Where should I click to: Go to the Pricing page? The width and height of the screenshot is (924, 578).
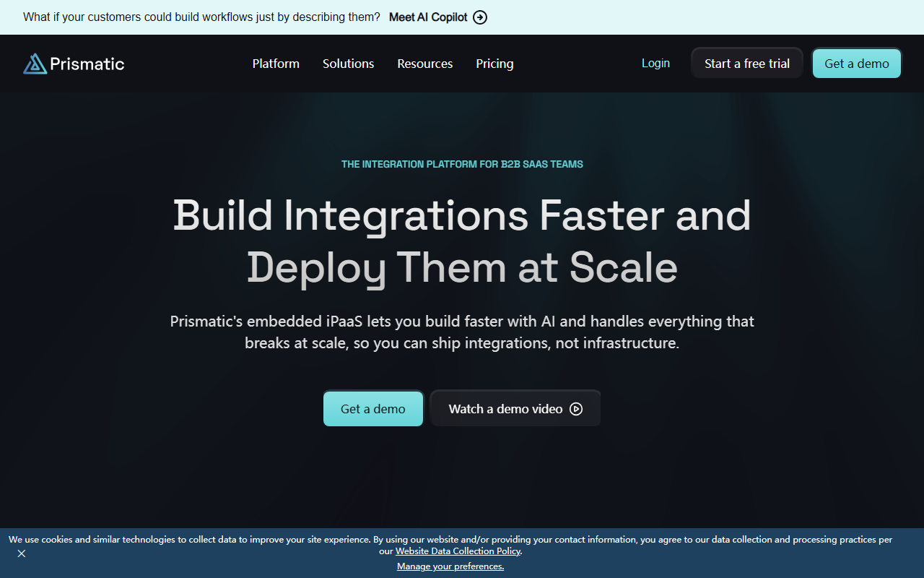494,64
